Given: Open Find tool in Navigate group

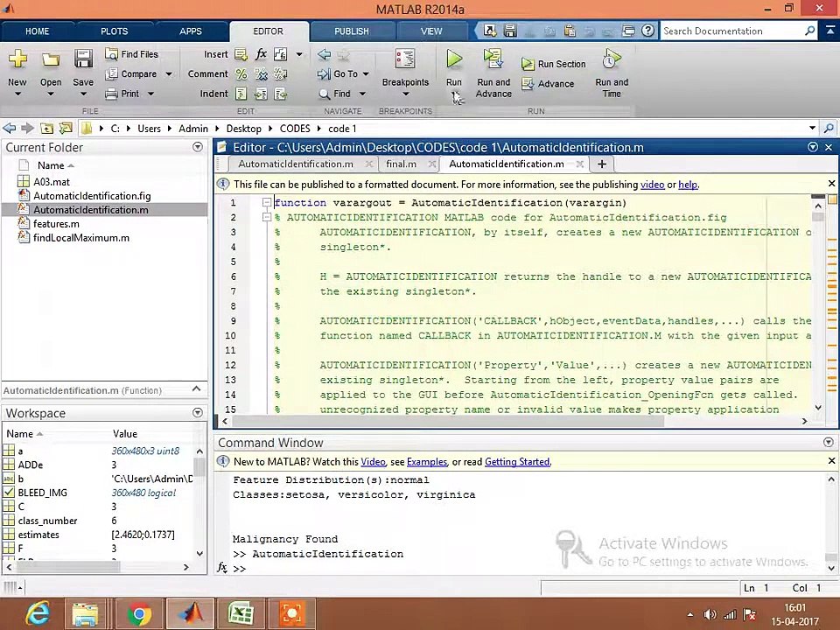Looking at the screenshot, I should tap(342, 94).
